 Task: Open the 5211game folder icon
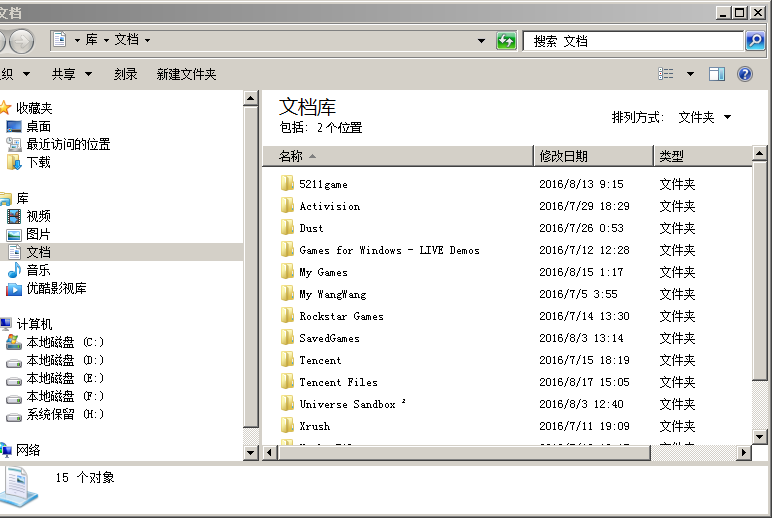click(288, 184)
